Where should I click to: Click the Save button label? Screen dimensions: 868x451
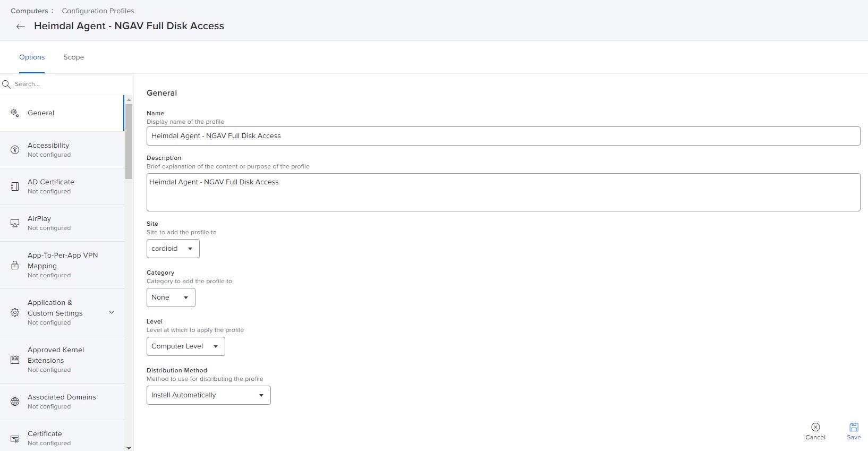coord(854,438)
